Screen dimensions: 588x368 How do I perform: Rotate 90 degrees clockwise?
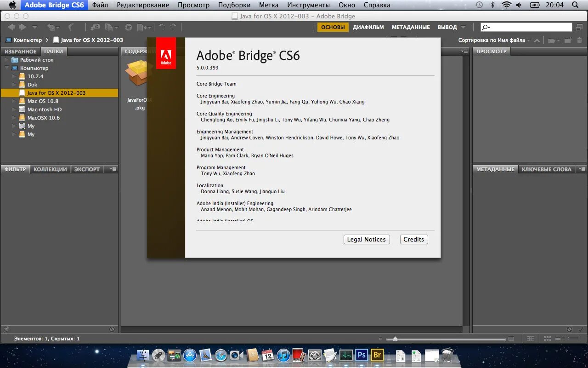174,28
